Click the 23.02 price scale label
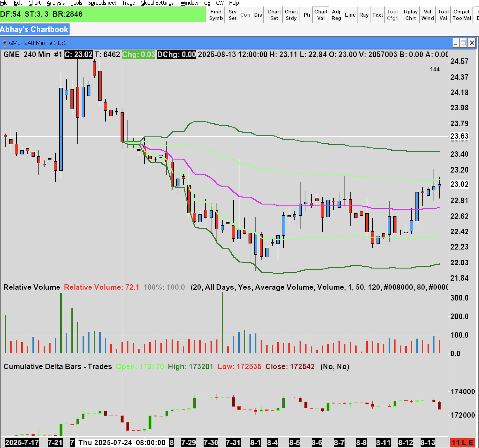This screenshot has width=479, height=448. pyautogui.click(x=459, y=184)
